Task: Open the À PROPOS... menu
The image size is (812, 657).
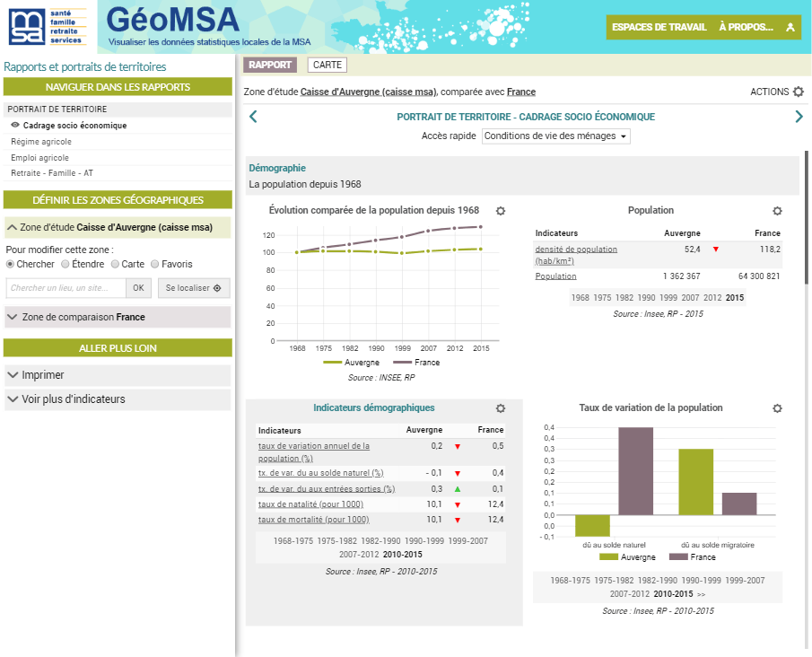Action: [746, 28]
